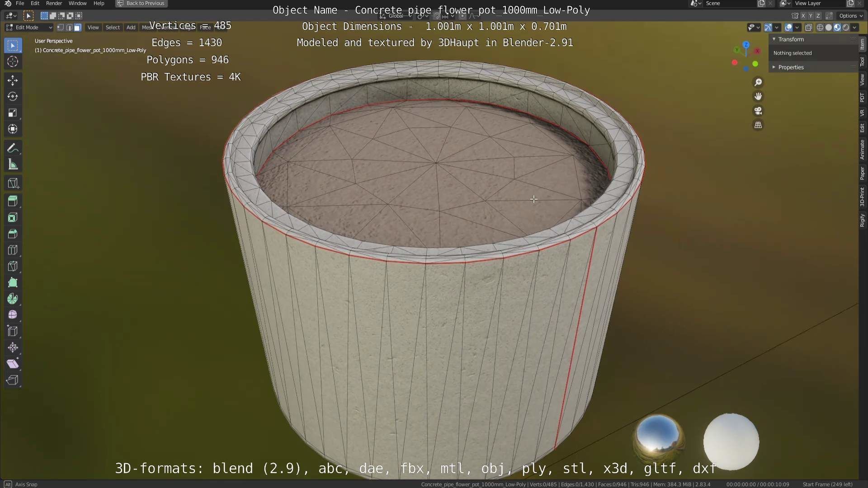This screenshot has width=868, height=488.
Task: Switch to wireframe shading
Action: 820,28
